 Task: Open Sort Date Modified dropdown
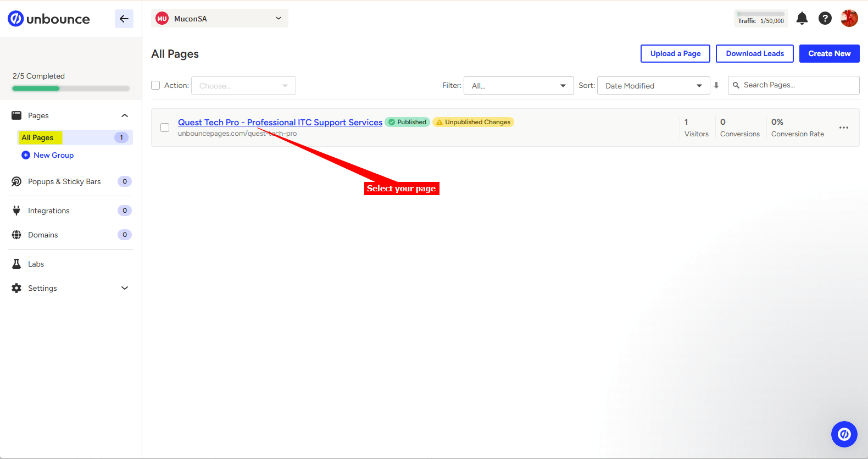tap(654, 85)
